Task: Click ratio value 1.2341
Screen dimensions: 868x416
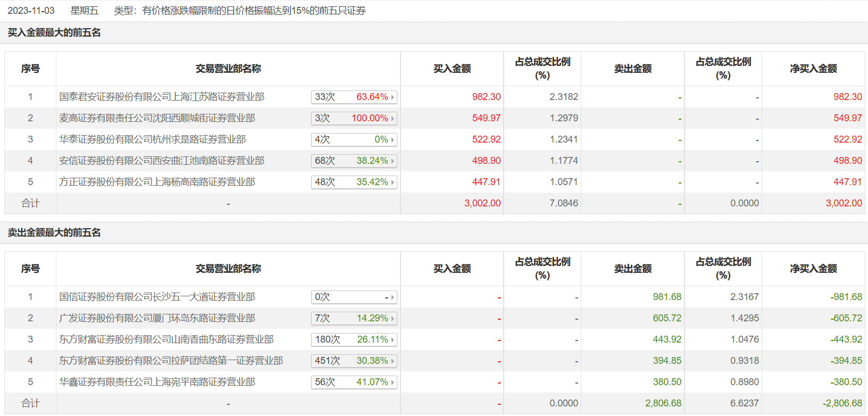Action: click(564, 139)
